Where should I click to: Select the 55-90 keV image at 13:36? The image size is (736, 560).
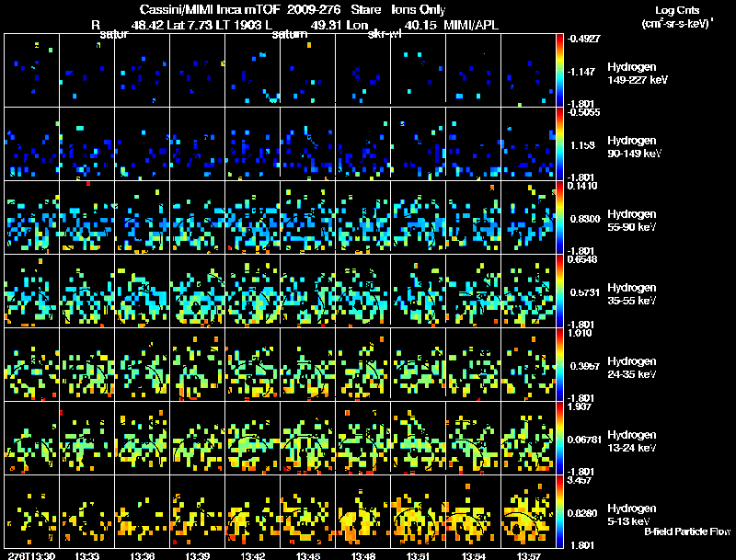coord(143,217)
